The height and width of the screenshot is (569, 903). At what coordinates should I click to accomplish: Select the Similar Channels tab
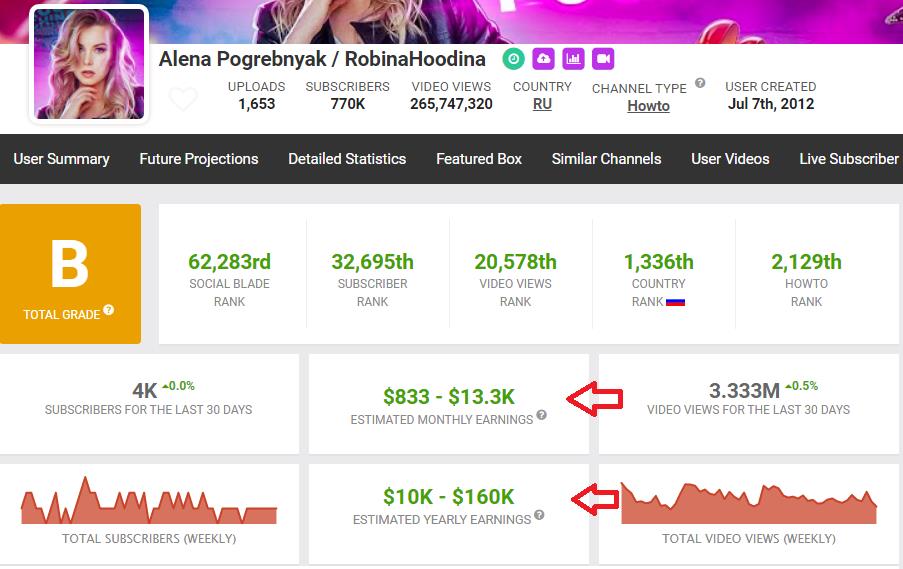(x=606, y=159)
